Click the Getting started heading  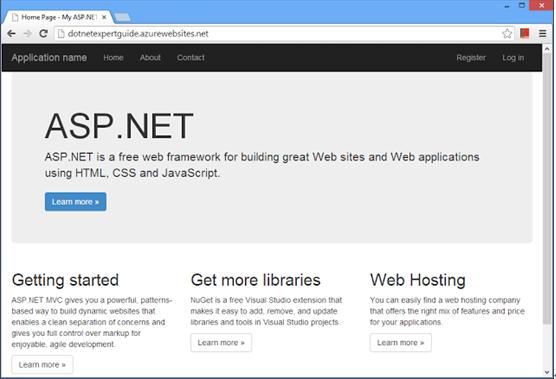(65, 280)
